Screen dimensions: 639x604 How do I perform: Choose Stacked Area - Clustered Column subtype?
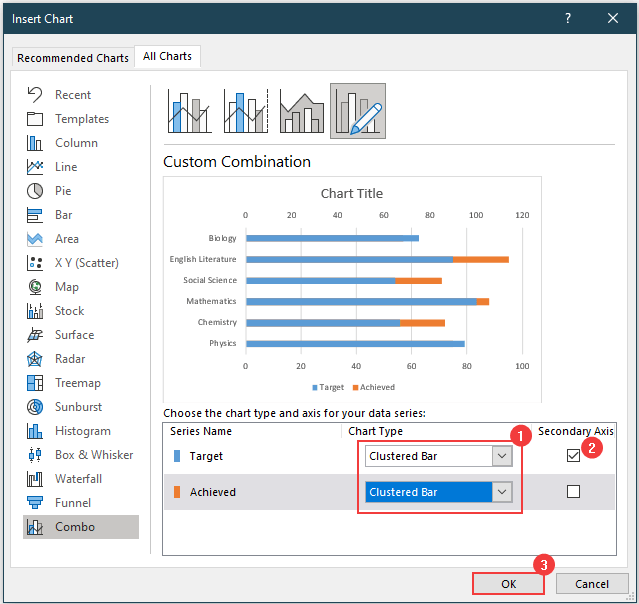tap(302, 111)
